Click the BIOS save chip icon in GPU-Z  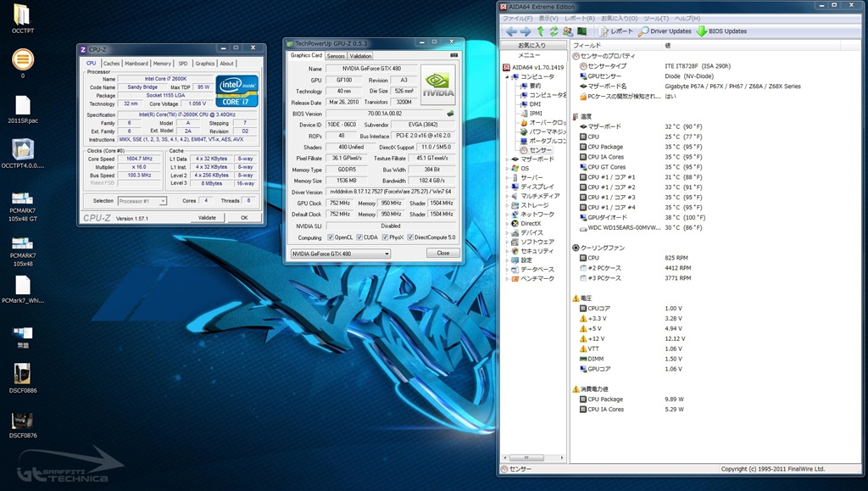tap(451, 113)
